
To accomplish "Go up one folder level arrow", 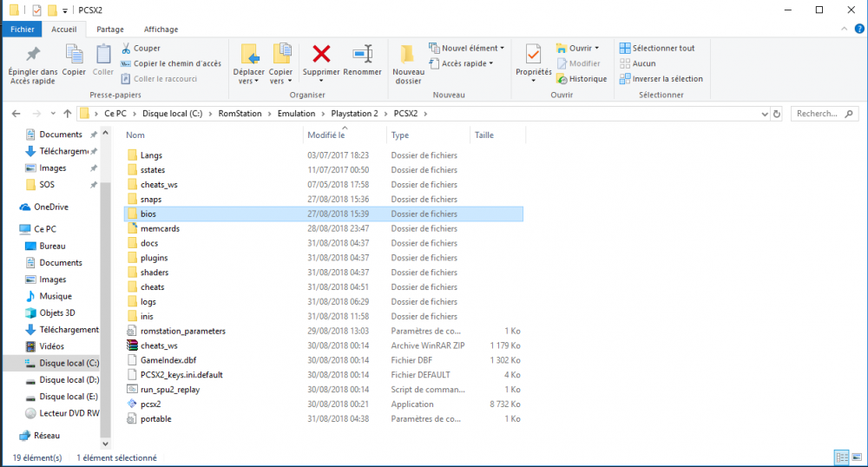I will [x=68, y=114].
